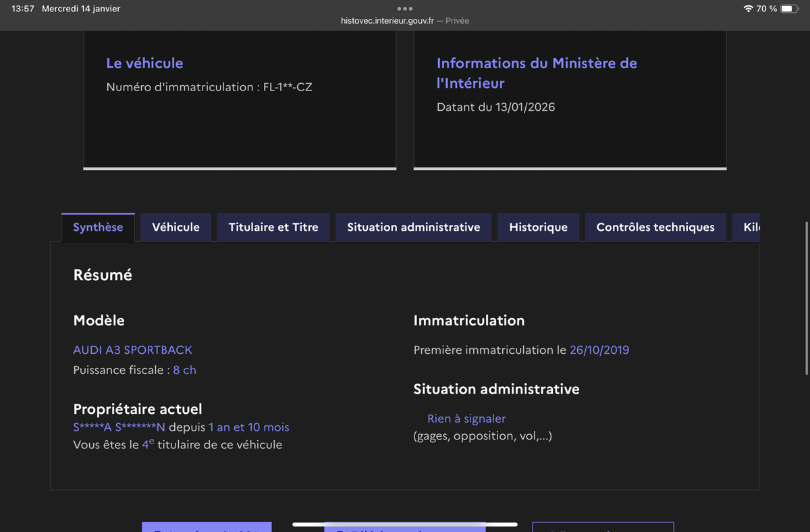The width and height of the screenshot is (810, 532).
Task: Tap the histovec.interieur.gouv.fr address bar
Action: click(404, 21)
